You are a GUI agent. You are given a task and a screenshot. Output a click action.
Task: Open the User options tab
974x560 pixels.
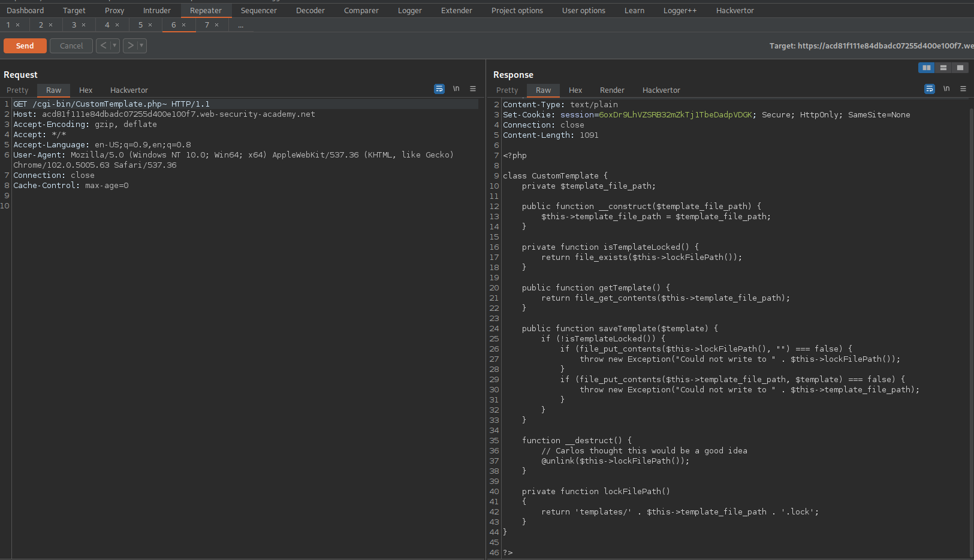[x=584, y=11]
